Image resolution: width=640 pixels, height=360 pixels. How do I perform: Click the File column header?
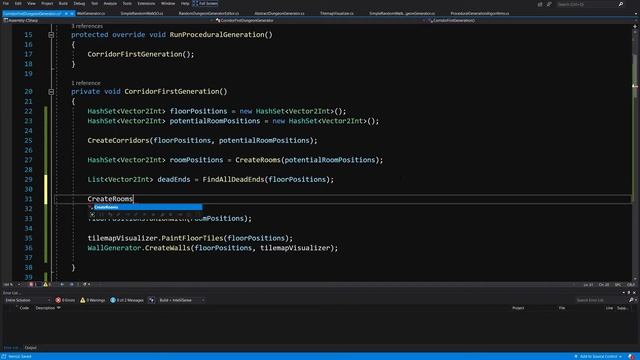pyautogui.click(x=562, y=308)
